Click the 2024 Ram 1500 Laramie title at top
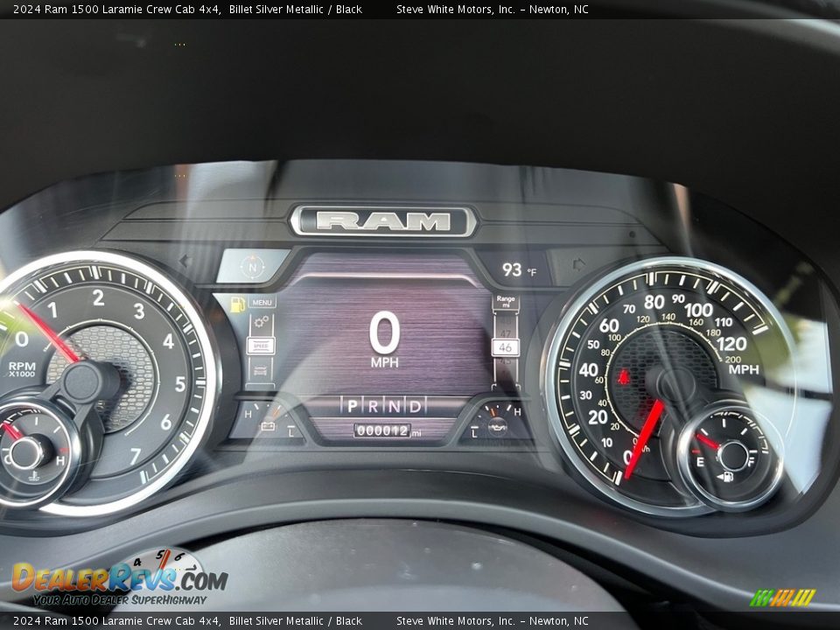The image size is (840, 630). tap(116, 9)
